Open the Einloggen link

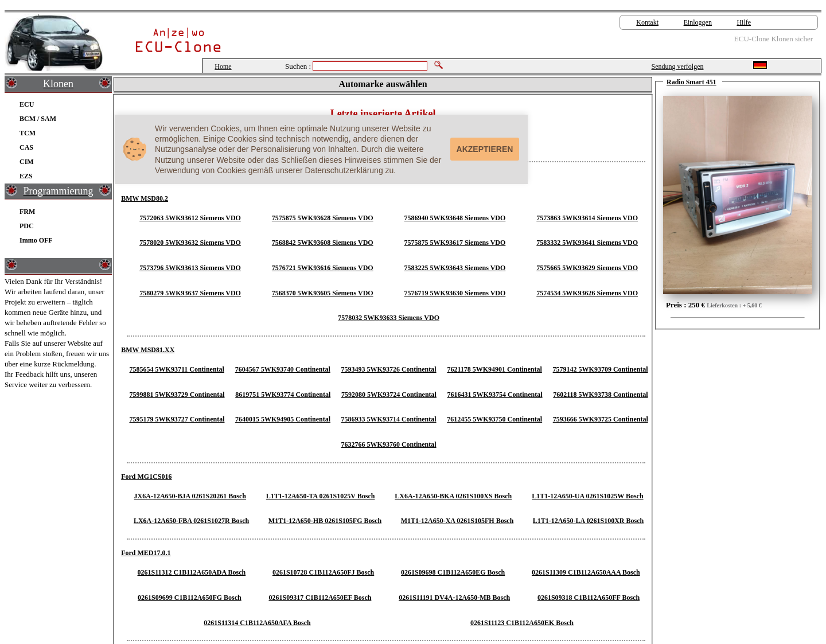click(x=698, y=22)
